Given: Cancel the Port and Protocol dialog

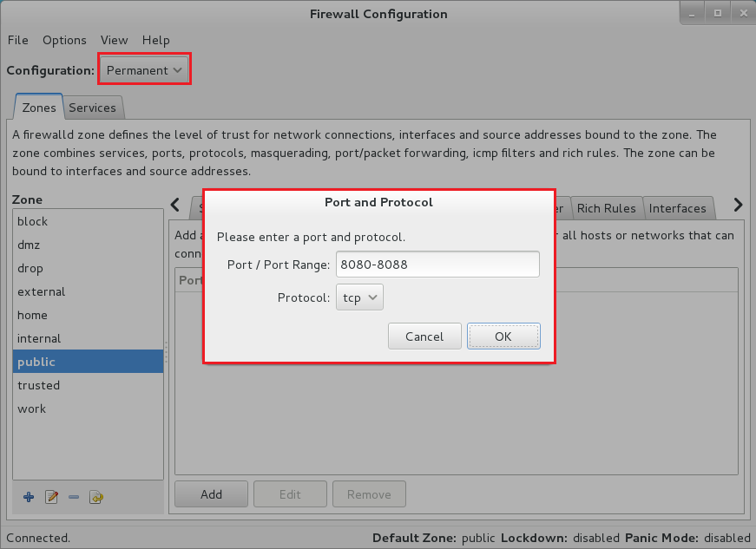Looking at the screenshot, I should 424,337.
